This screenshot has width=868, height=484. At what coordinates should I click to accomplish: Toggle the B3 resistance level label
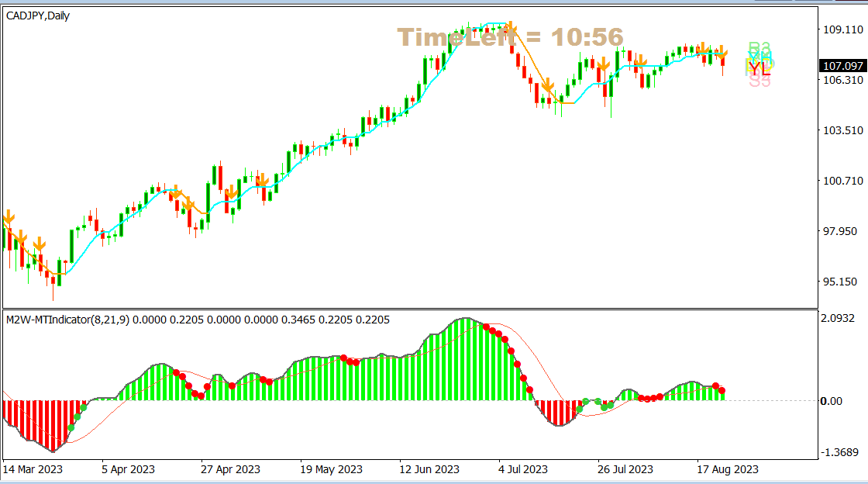pyautogui.click(x=758, y=47)
